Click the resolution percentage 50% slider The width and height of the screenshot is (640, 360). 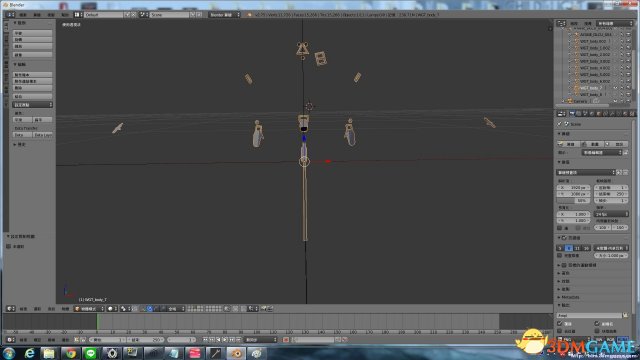573,200
